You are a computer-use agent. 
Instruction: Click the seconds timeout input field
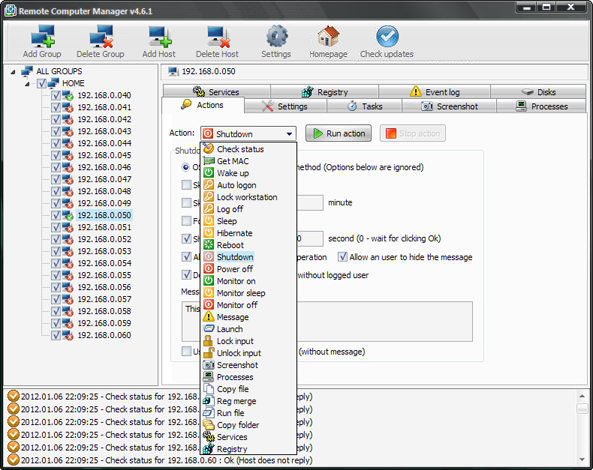coord(310,239)
